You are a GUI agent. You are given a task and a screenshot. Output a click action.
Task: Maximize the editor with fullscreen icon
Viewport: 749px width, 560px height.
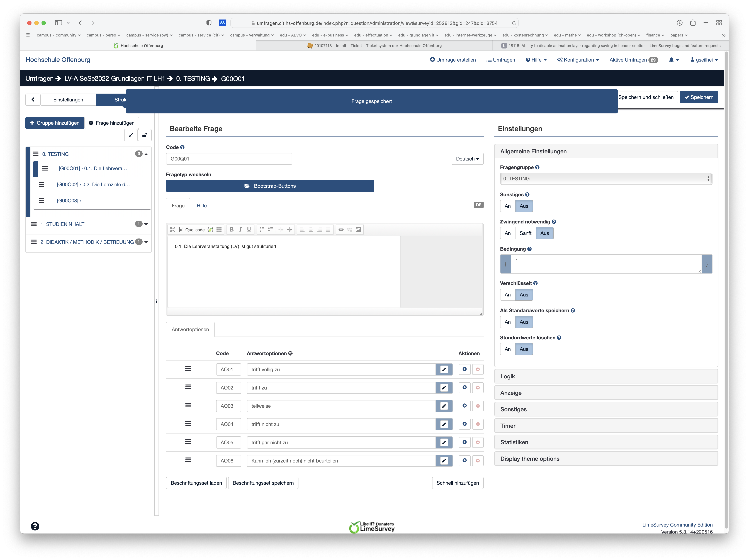pyautogui.click(x=173, y=230)
